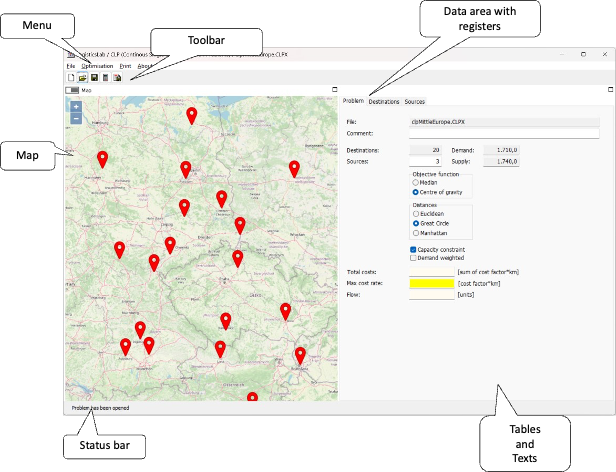This screenshot has height=472, width=616.
Task: Disable the Capacity constraint checkbox
Action: [414, 249]
